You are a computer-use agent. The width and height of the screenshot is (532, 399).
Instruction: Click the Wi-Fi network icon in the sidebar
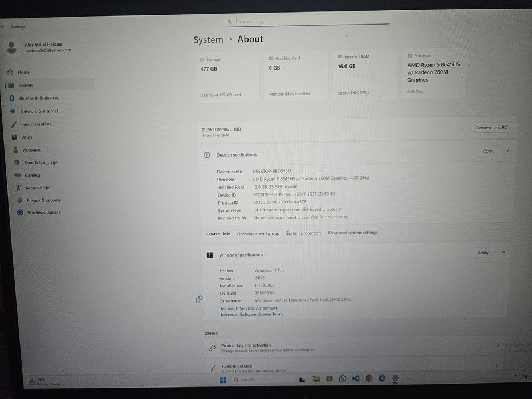(x=13, y=111)
